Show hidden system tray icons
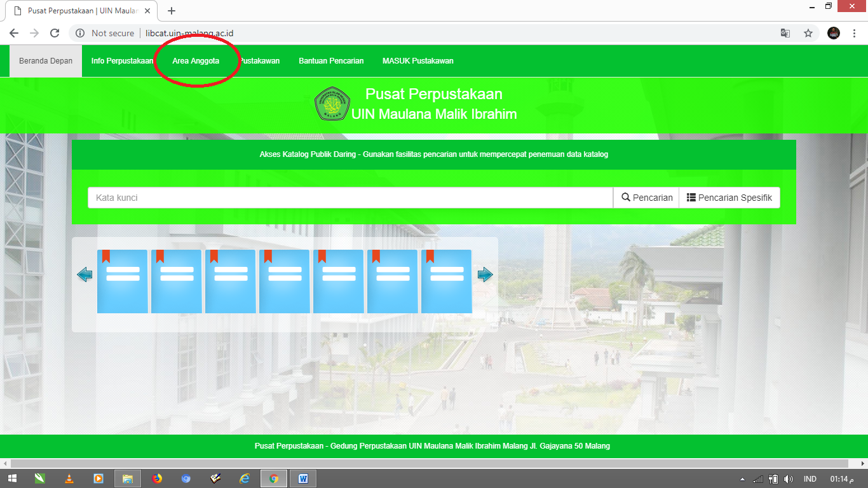The height and width of the screenshot is (488, 868). click(x=742, y=479)
